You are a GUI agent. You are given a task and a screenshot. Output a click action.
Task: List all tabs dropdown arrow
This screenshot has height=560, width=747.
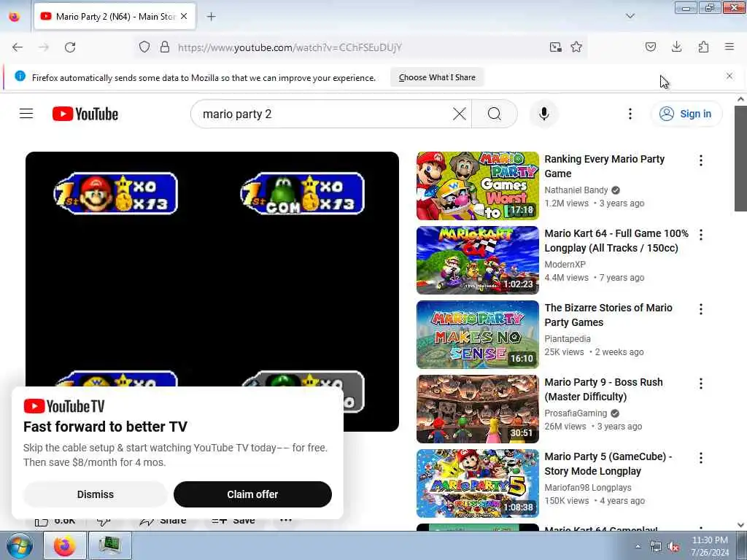coord(630,16)
